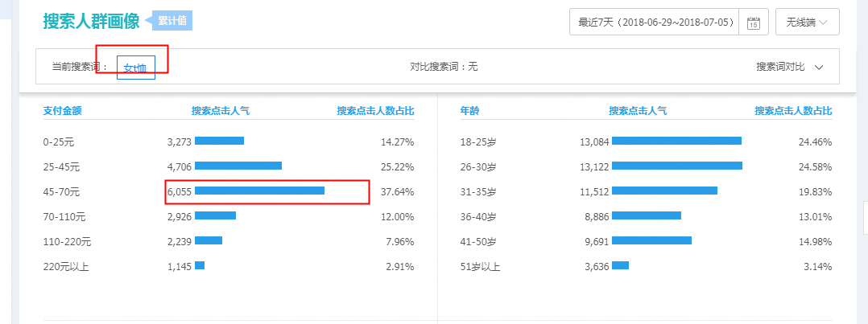The image size is (868, 324).
Task: Click the 对比搜索词：无 text
Action: [444, 67]
